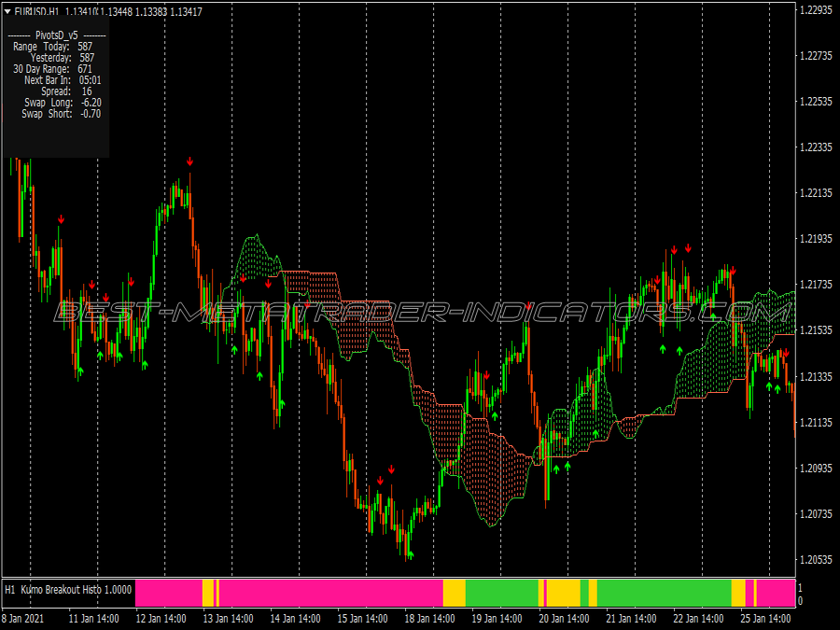
Task: Click the 1.21535 price axis label
Action: [817, 330]
